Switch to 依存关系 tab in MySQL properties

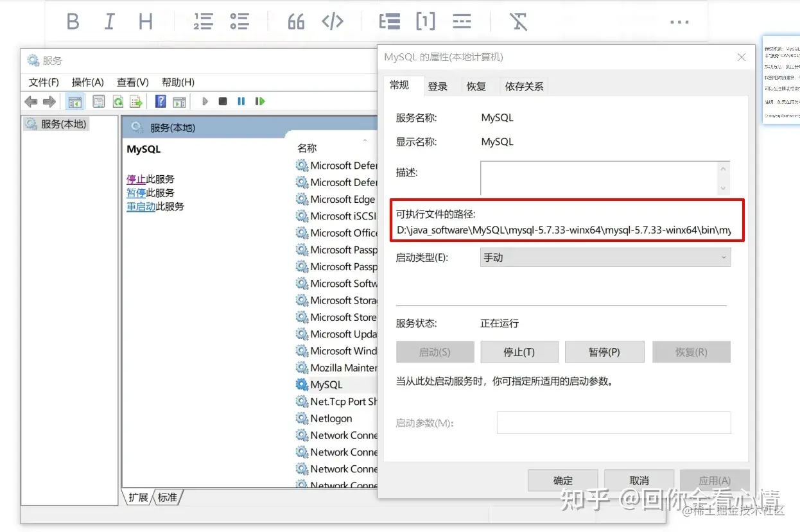click(524, 86)
